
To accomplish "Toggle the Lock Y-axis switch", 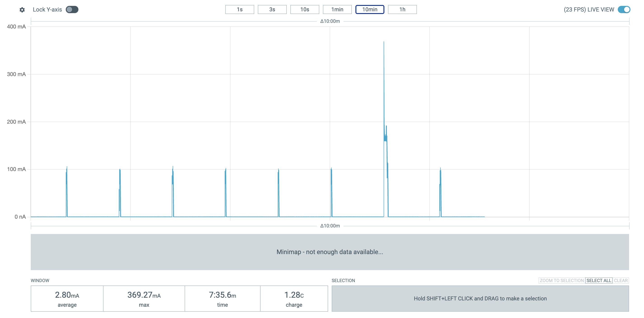I will point(72,9).
